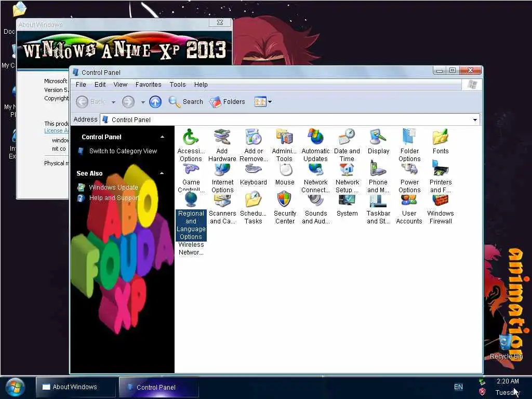Open the System applet icon
Image resolution: width=532 pixels, height=399 pixels.
[x=347, y=206]
